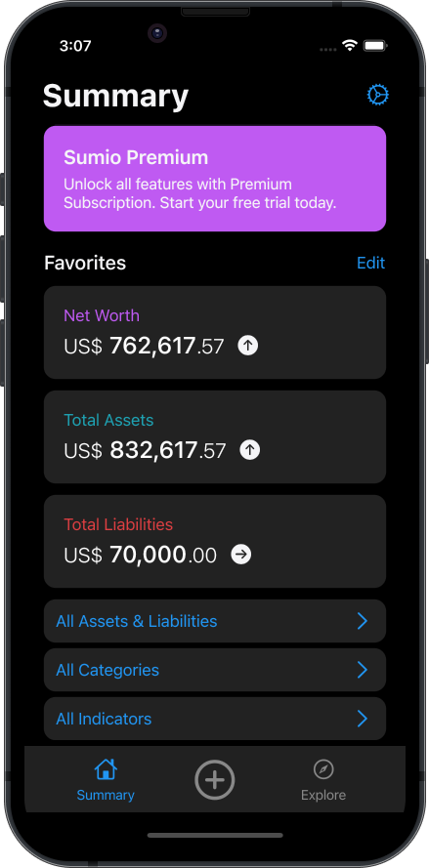The image size is (429, 868).
Task: Tap the Wi-Fi status icon
Action: click(349, 45)
